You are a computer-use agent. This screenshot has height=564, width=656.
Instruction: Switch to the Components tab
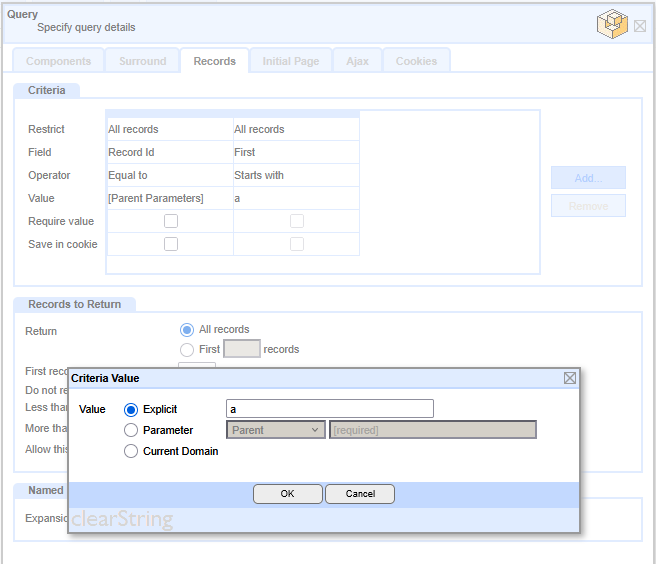point(58,61)
